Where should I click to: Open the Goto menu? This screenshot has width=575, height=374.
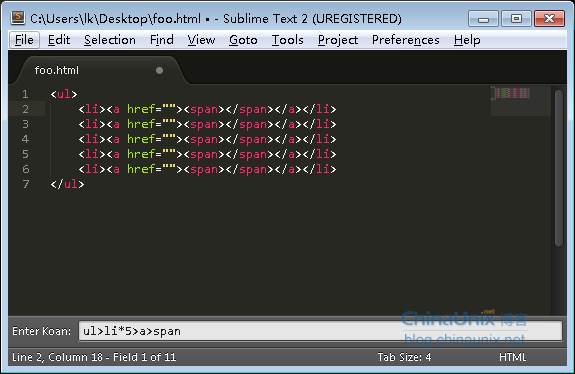coord(243,40)
